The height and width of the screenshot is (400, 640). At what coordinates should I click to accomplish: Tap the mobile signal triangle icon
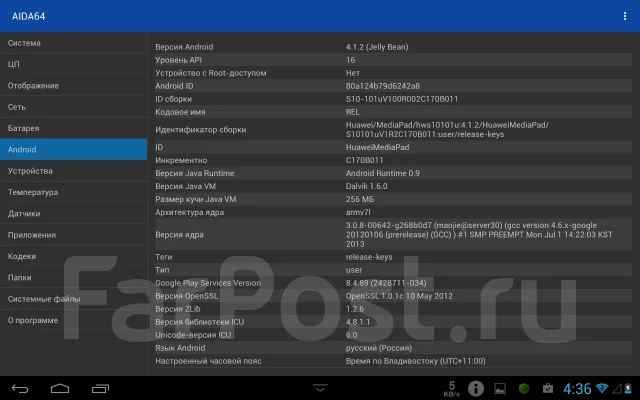pos(617,389)
